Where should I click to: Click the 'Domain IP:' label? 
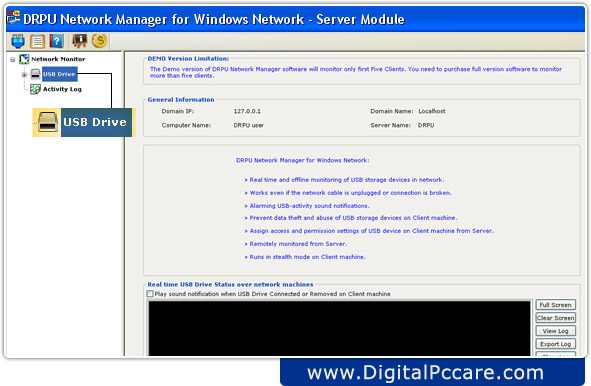178,111
